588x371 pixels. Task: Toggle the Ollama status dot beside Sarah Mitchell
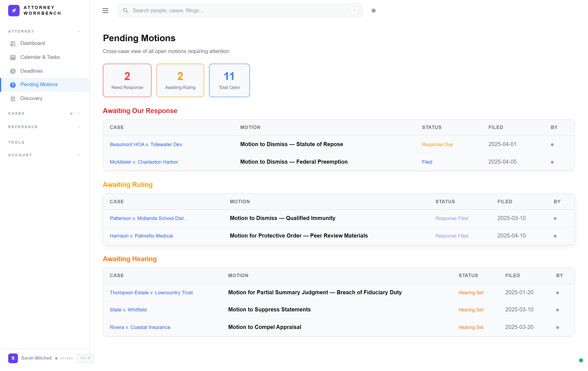pos(56,358)
